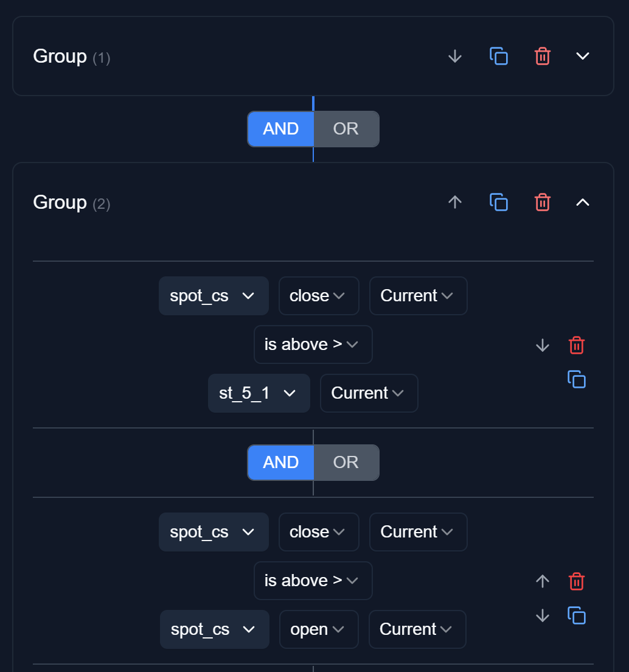Delete Group 2 with trash icon
The width and height of the screenshot is (629, 672).
point(542,202)
